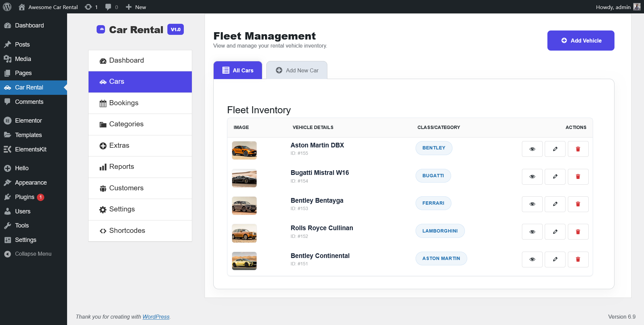Click the Elementor icon in the admin sidebar
The height and width of the screenshot is (325, 644).
coord(7,120)
